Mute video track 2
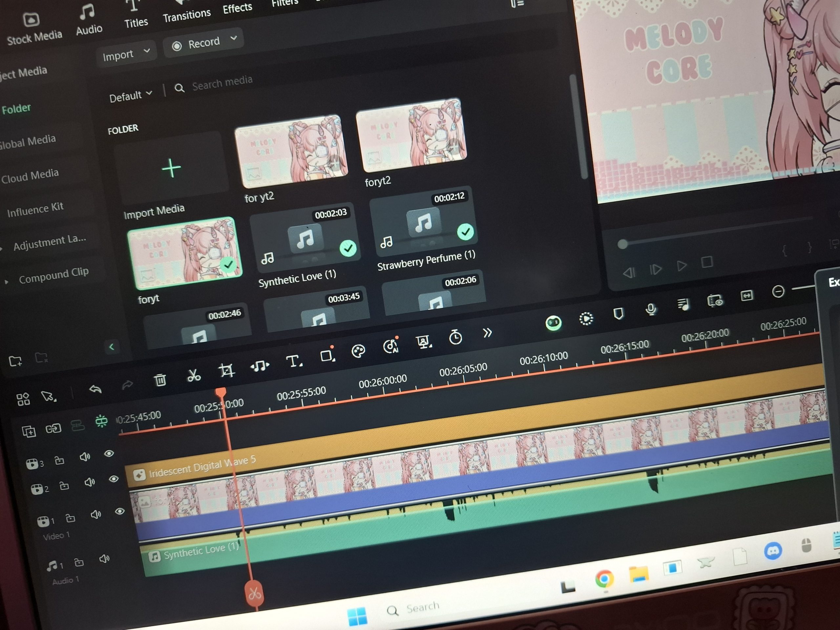The width and height of the screenshot is (840, 630). [x=90, y=482]
